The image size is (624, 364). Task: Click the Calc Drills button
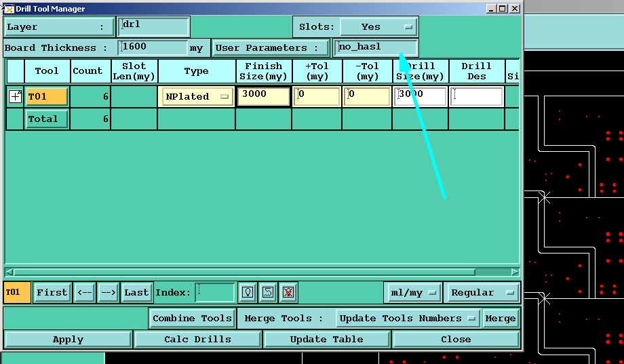[198, 340]
